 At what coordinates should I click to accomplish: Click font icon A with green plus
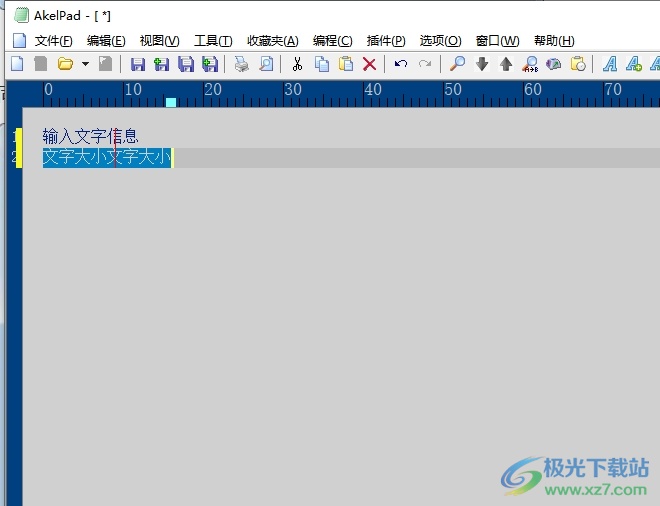pyautogui.click(x=634, y=64)
